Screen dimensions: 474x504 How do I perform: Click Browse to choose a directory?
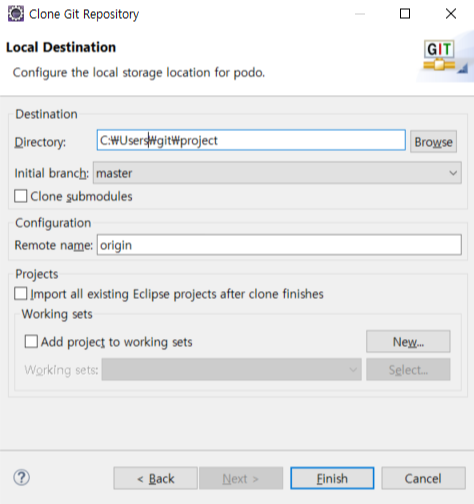pos(433,142)
